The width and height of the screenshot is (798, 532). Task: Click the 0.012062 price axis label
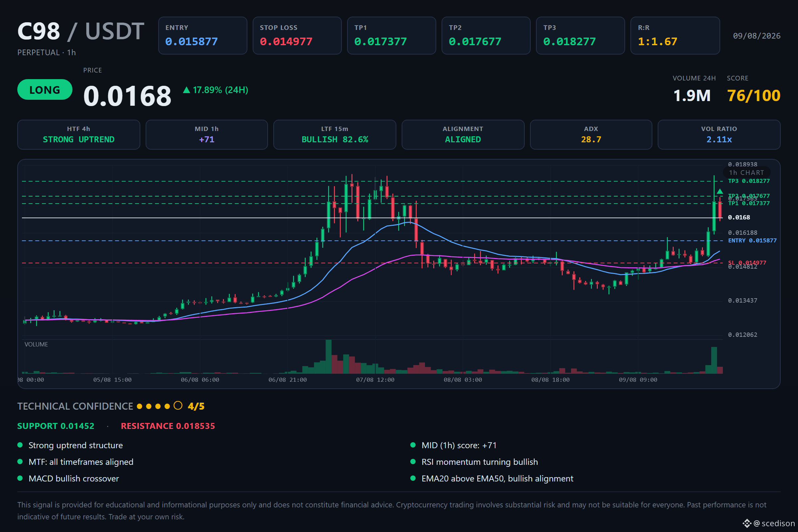743,335
